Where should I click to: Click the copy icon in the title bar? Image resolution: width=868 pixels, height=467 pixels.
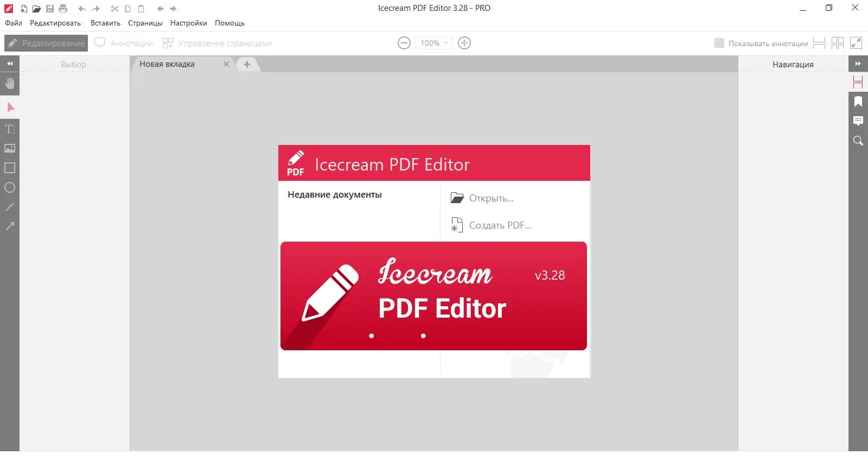pyautogui.click(x=128, y=9)
